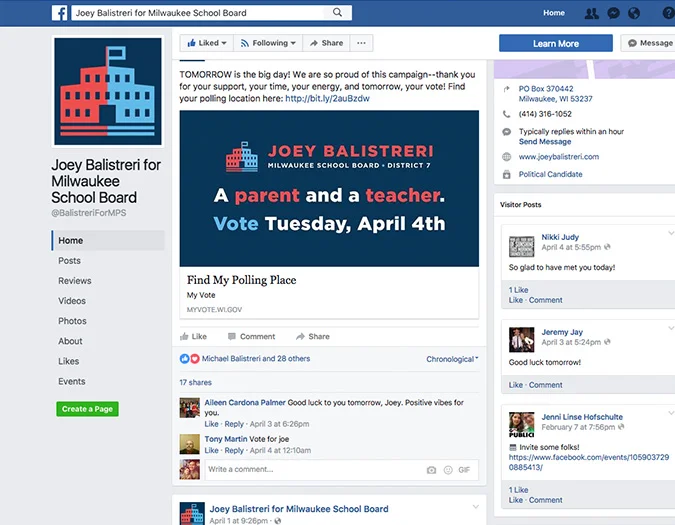This screenshot has height=525, width=675.
Task: Click the Message button
Action: click(648, 43)
